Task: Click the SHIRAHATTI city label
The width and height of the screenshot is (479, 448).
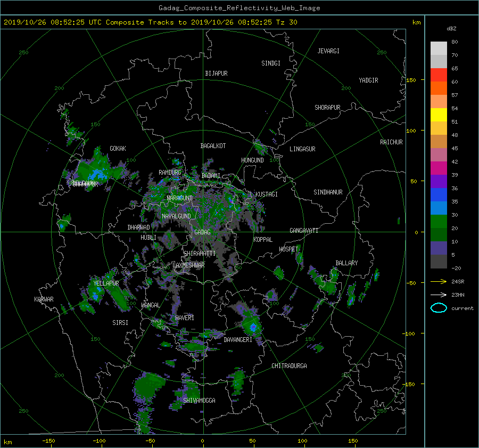Action: (200, 254)
